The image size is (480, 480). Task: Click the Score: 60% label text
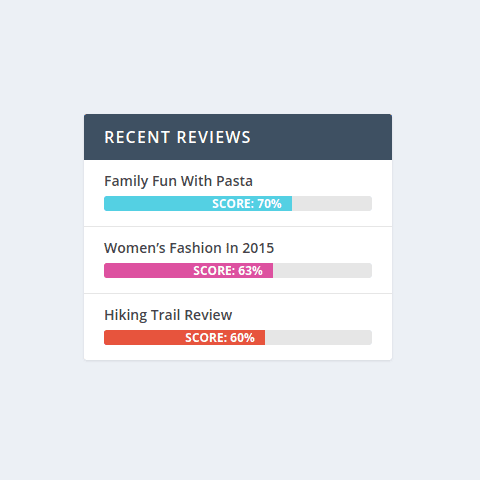point(220,338)
